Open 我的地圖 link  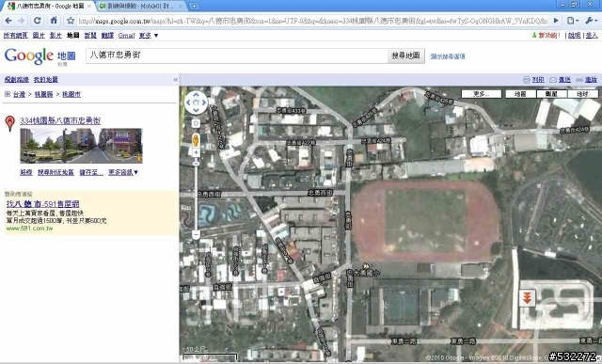point(46,80)
